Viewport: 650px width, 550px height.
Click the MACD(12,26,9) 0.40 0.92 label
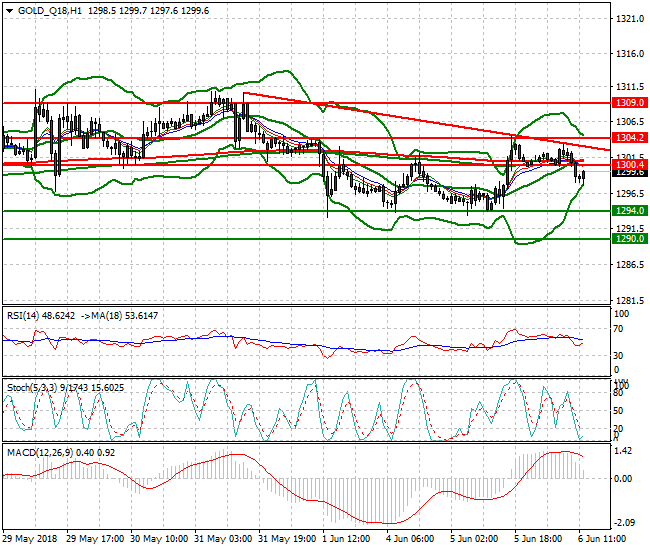(x=61, y=453)
